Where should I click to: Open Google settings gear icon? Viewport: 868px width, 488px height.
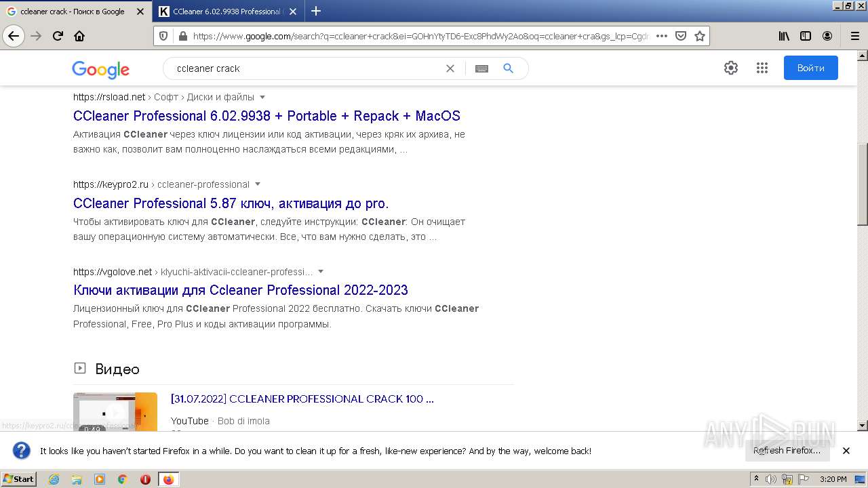click(x=730, y=68)
